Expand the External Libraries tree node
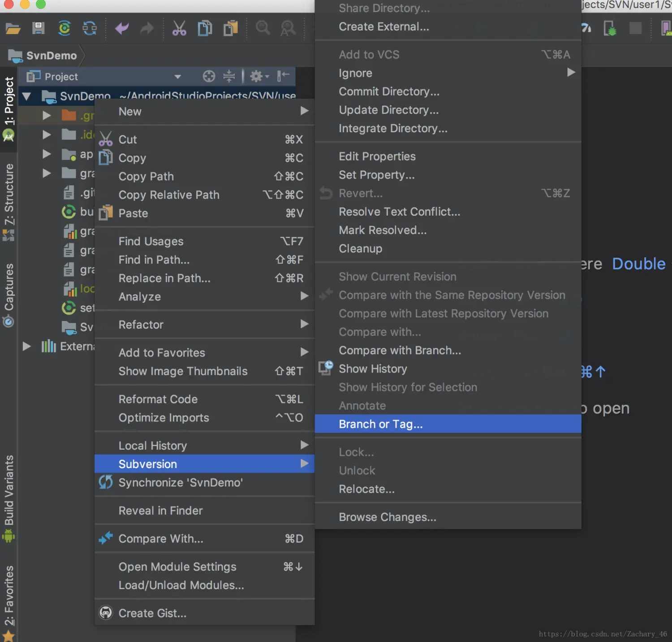The image size is (672, 642). tap(27, 346)
